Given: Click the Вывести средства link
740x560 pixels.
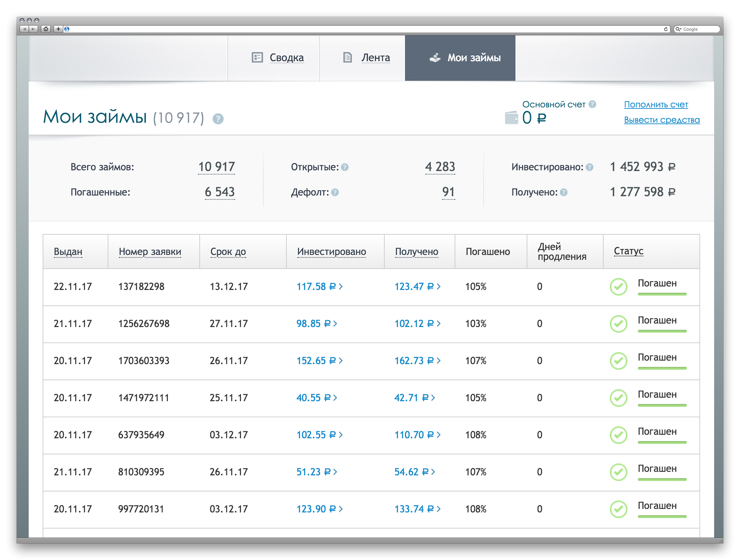Looking at the screenshot, I should point(662,120).
